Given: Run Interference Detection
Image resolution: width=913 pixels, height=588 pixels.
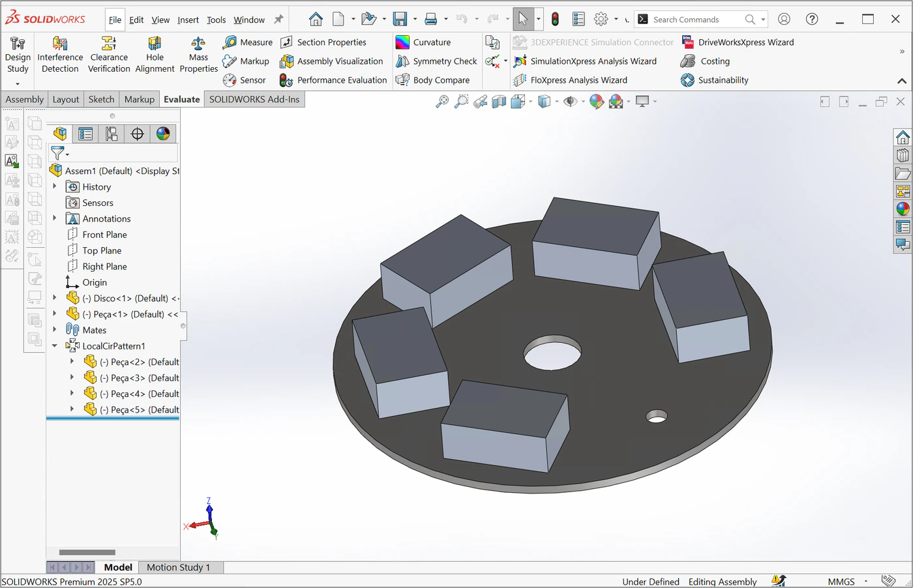Looking at the screenshot, I should point(60,55).
